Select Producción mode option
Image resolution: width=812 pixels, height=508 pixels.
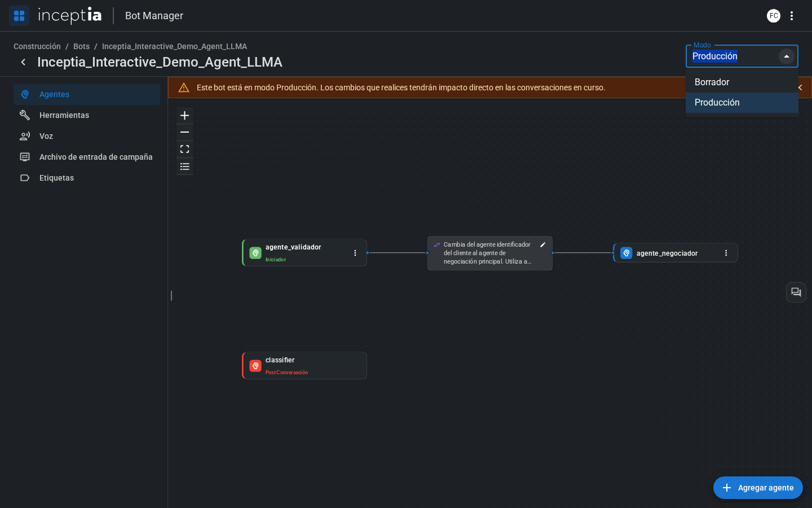(742, 103)
